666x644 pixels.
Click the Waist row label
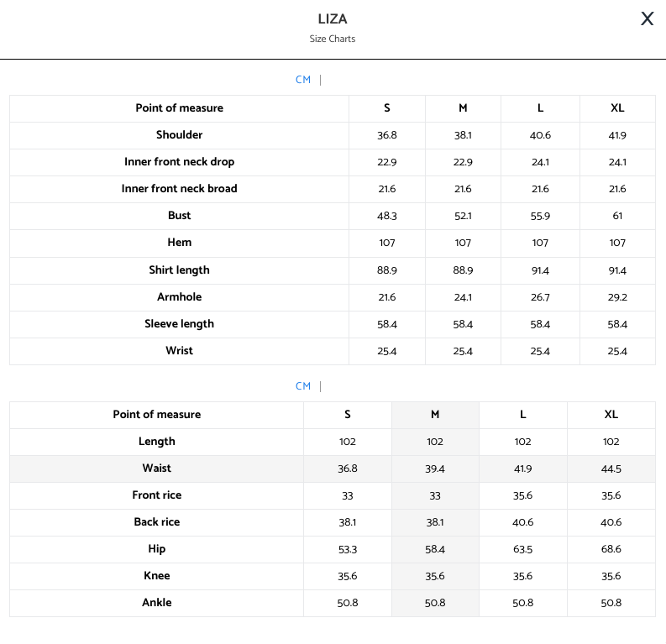[157, 469]
